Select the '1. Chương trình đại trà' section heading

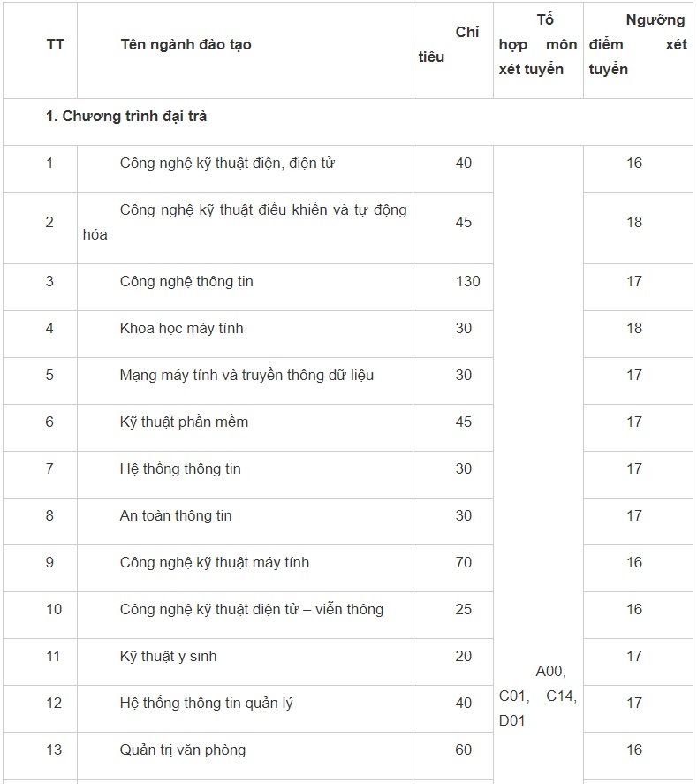126,116
